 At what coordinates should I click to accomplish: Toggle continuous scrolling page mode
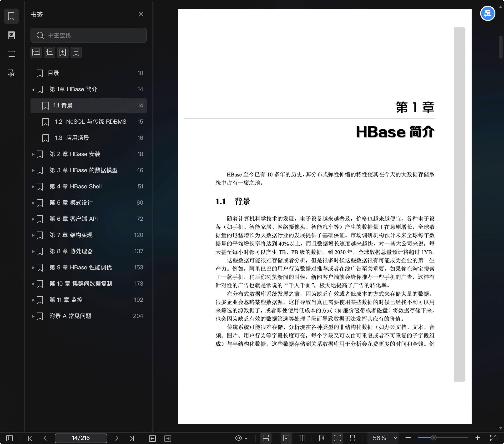coord(266,438)
